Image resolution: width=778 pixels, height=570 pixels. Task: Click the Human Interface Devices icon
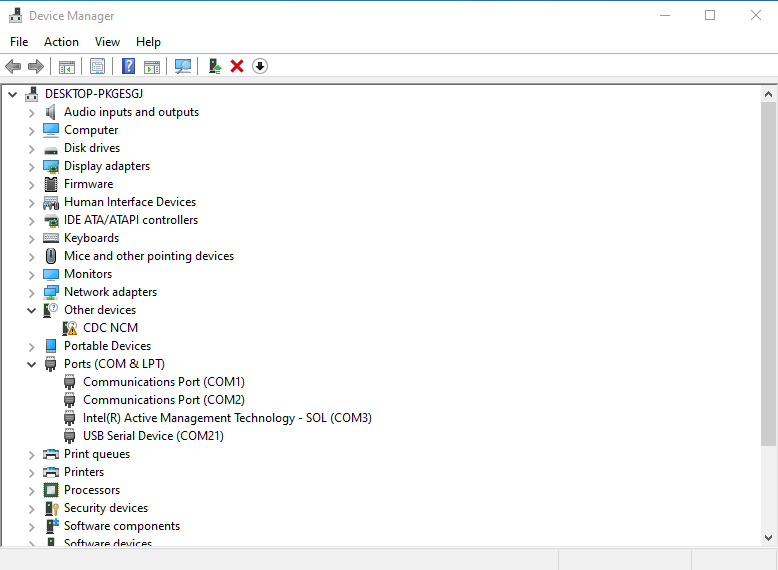pos(51,202)
